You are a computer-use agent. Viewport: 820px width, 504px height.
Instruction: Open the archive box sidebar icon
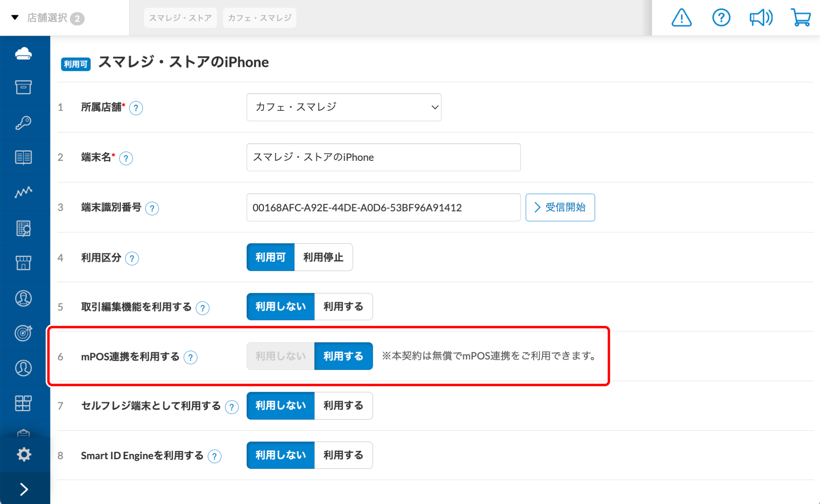coord(24,87)
